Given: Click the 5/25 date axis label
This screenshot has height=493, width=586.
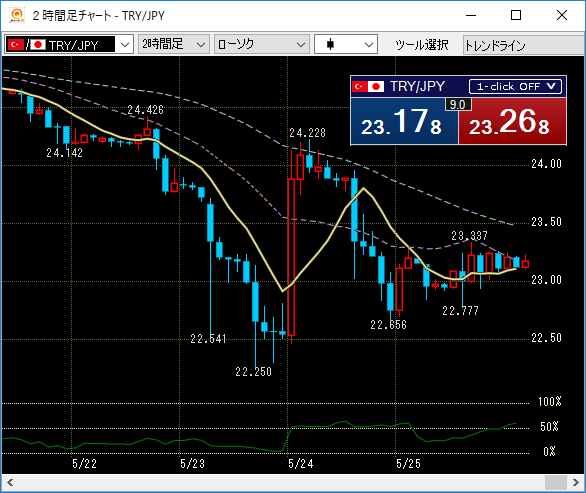Looking at the screenshot, I should 408,464.
